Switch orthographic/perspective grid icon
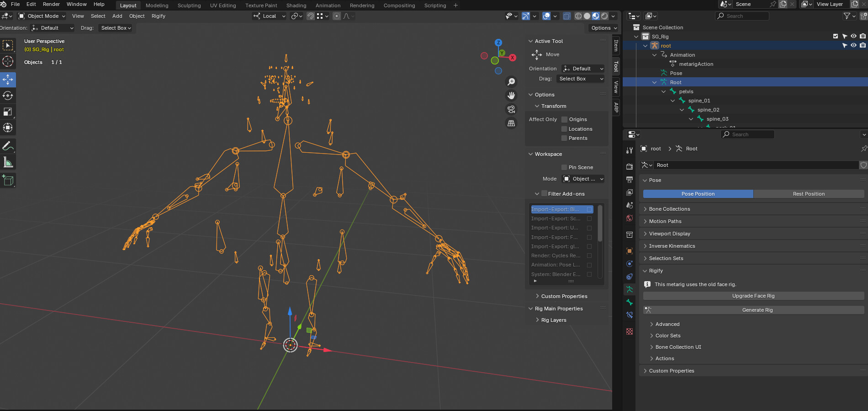This screenshot has width=868, height=411. pos(511,123)
